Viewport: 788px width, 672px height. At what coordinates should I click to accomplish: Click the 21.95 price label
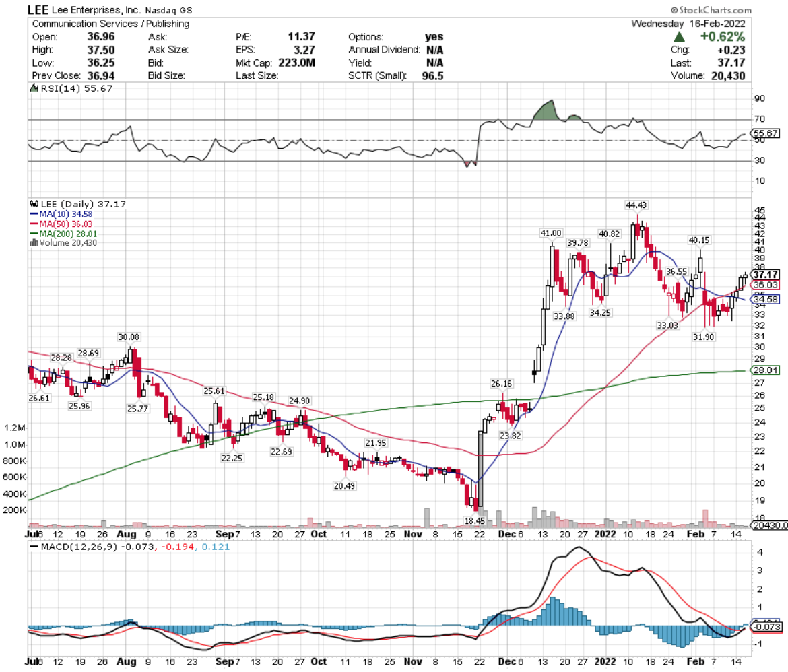(x=375, y=443)
